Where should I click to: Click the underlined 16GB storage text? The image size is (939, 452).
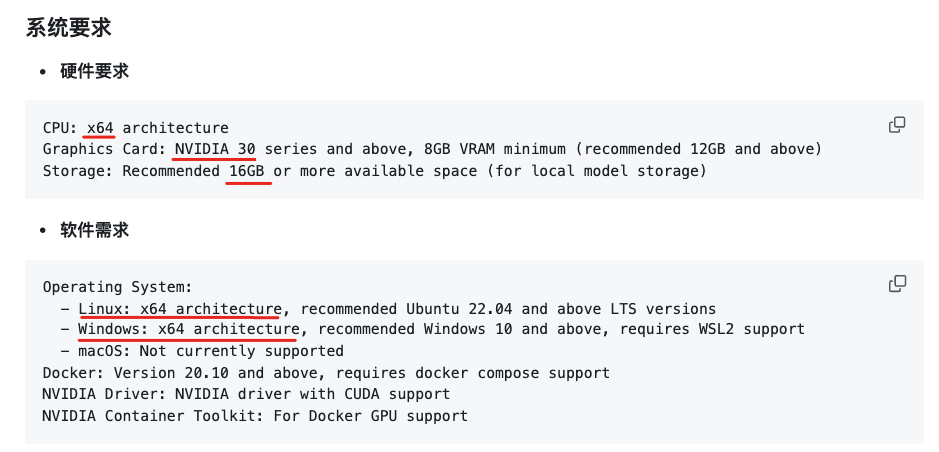248,171
